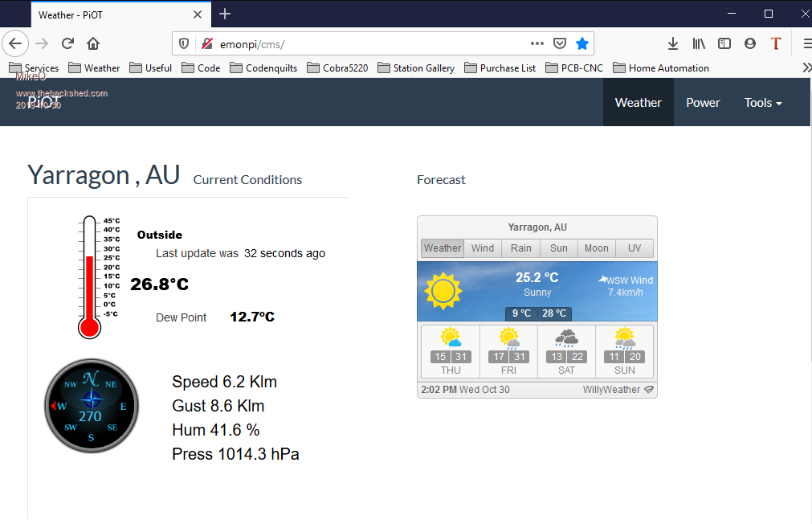Click the blue bookmark star icon

pyautogui.click(x=582, y=43)
